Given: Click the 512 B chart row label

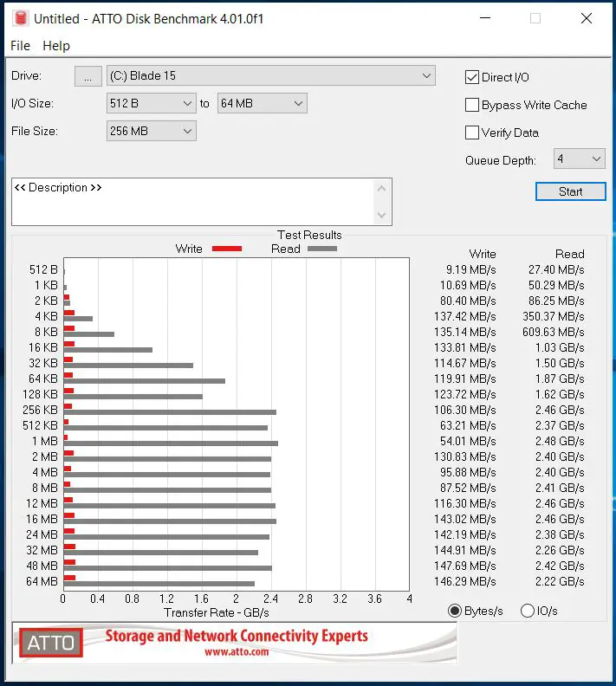Looking at the screenshot, I should 43,269.
